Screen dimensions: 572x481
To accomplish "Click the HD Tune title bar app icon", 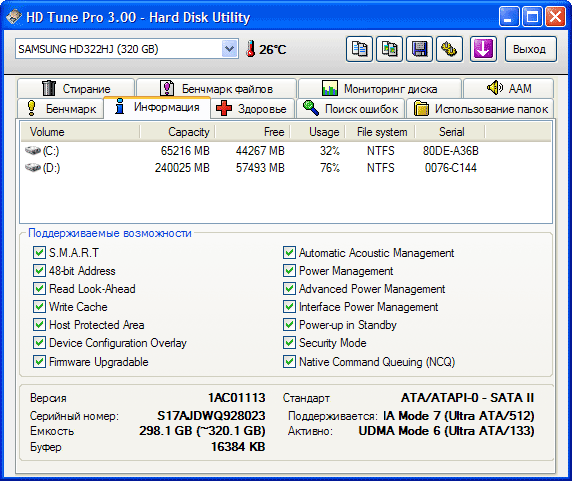I will pos(14,17).
